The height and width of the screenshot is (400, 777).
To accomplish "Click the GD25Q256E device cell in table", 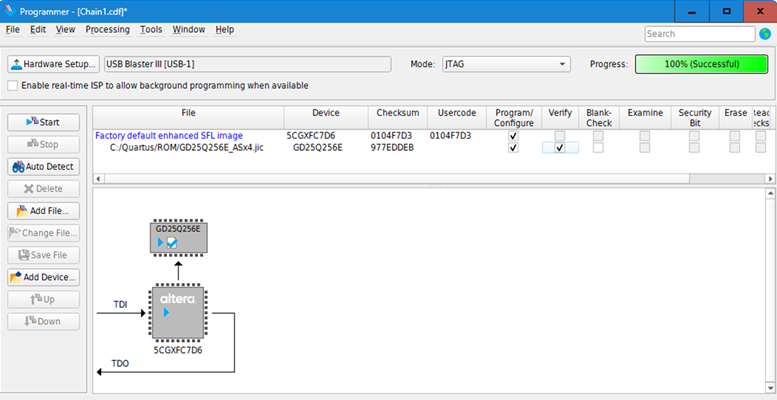I will (318, 147).
